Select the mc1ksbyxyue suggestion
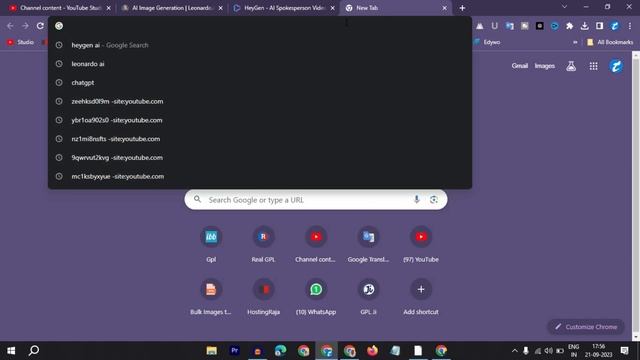640x360 pixels. click(260, 177)
